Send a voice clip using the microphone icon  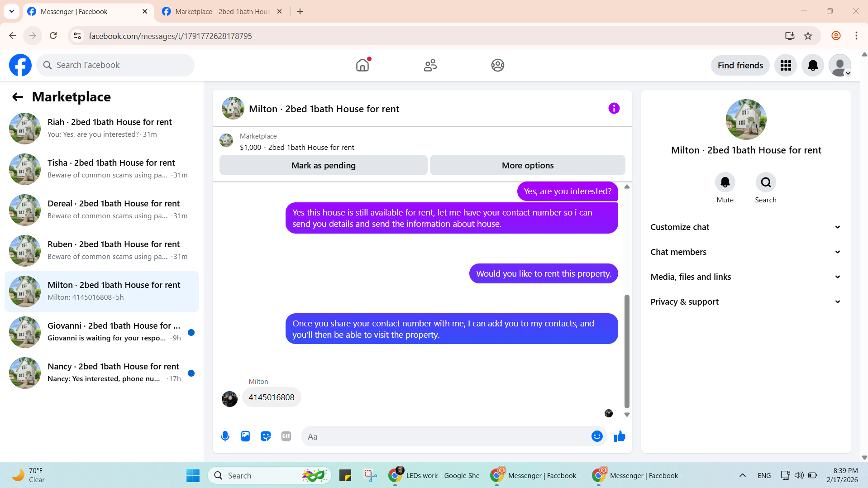pyautogui.click(x=225, y=436)
